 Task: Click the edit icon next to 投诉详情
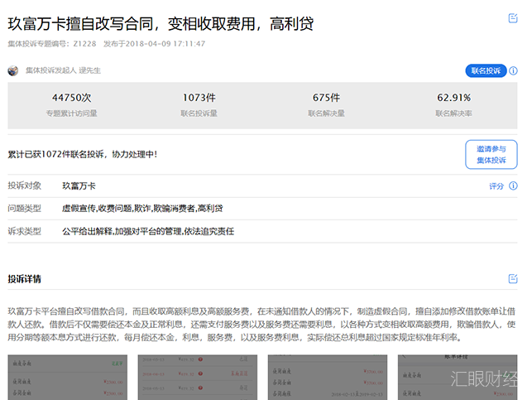pos(513,279)
